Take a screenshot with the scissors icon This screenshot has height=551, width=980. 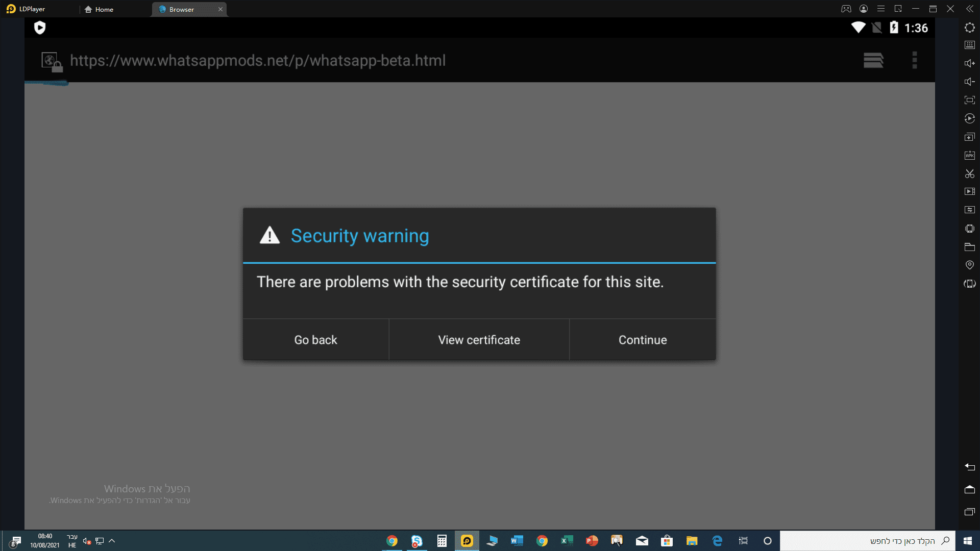pyautogui.click(x=970, y=173)
